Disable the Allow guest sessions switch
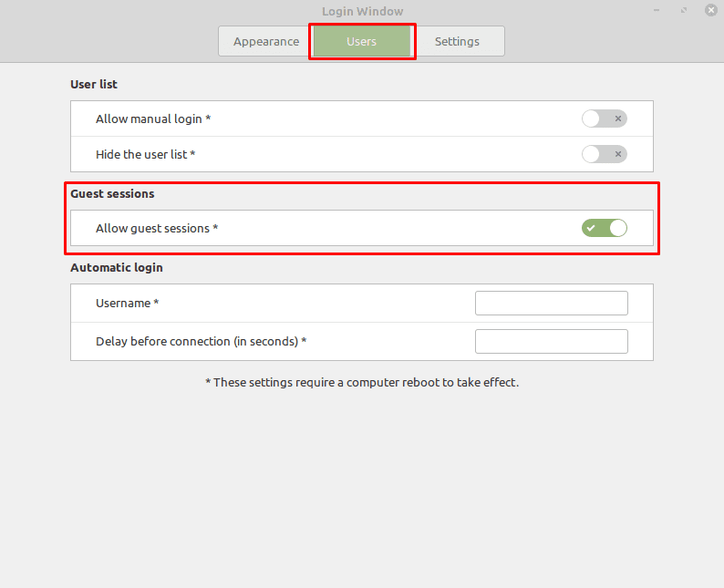The image size is (724, 588). (x=604, y=228)
